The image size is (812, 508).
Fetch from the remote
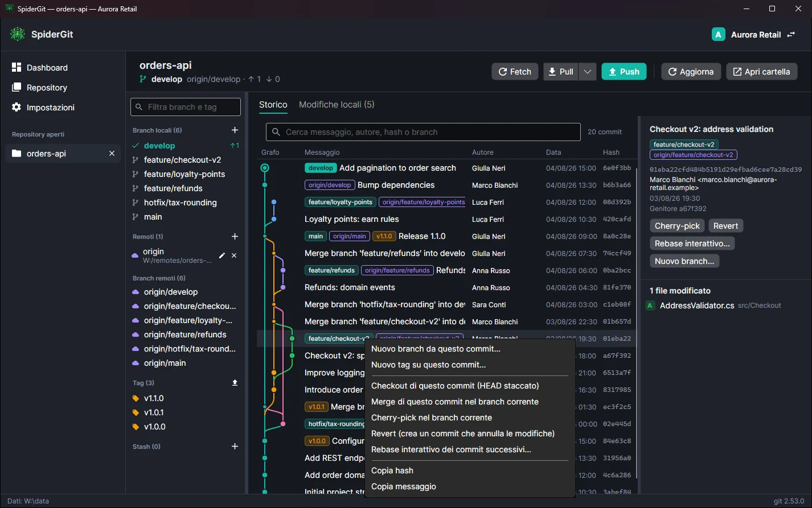[x=515, y=72]
